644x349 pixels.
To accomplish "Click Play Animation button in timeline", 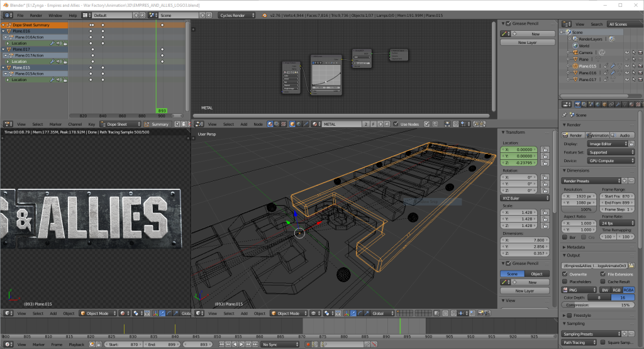I will 241,345.
